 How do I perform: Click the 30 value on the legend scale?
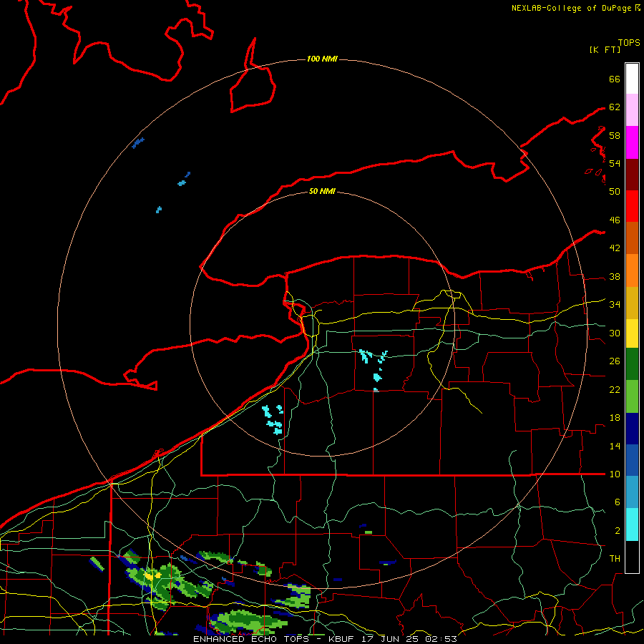pos(615,333)
